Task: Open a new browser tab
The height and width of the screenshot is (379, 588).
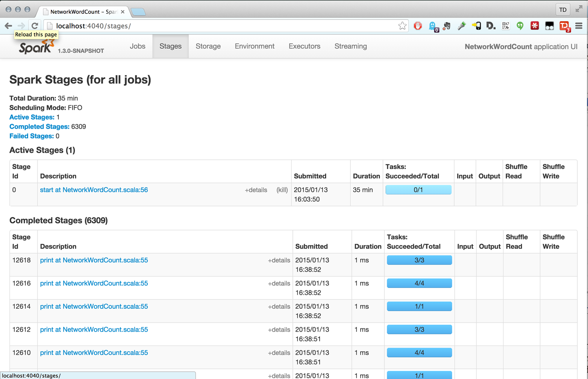Action: [138, 11]
